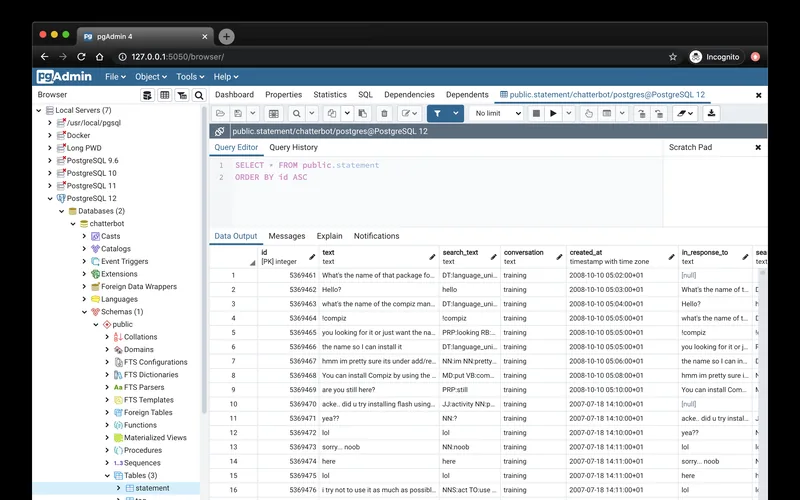The image size is (800, 500).
Task: Click the browser address bar URL
Action: pyautogui.click(x=178, y=57)
